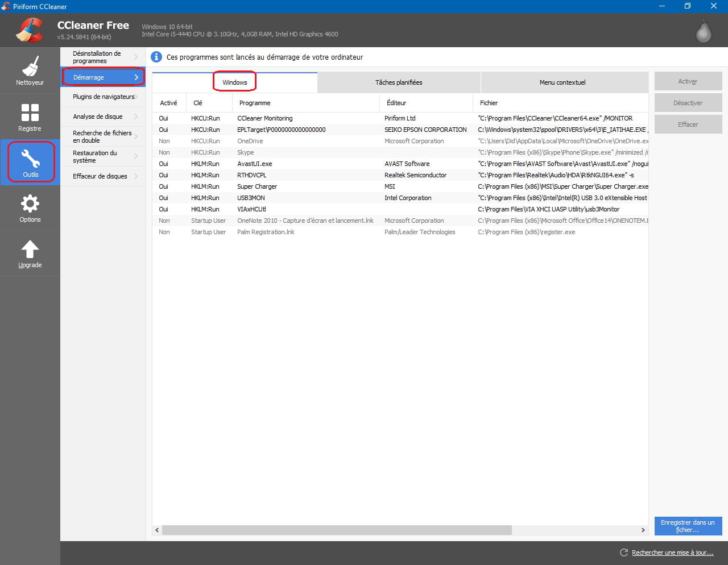Image resolution: width=728 pixels, height=565 pixels.
Task: Click Rechercher une mise à jour link
Action: click(x=672, y=552)
